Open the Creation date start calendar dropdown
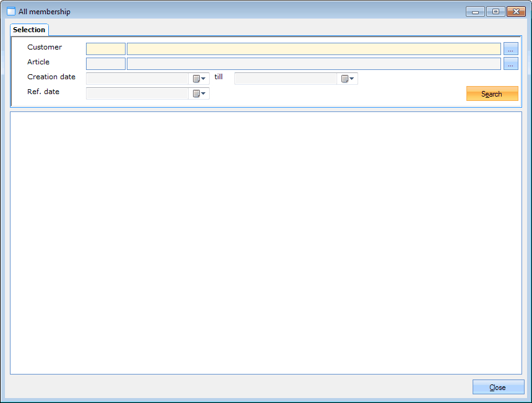Viewport: 532px width, 403px height. coord(199,79)
